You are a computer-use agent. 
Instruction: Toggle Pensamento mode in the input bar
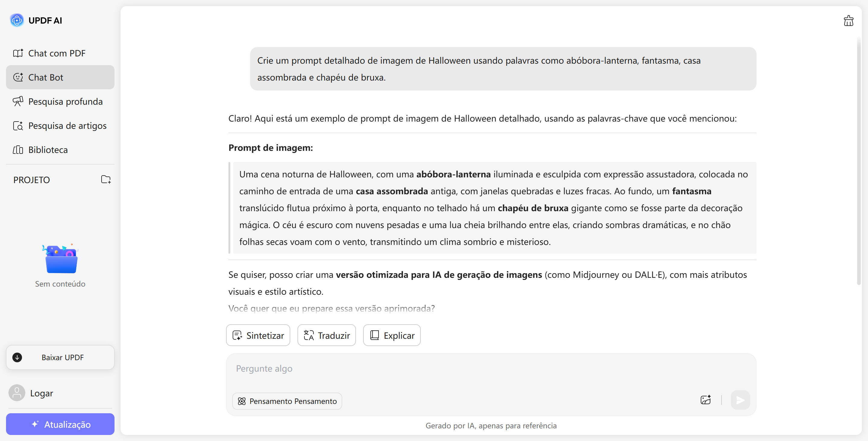[287, 401]
